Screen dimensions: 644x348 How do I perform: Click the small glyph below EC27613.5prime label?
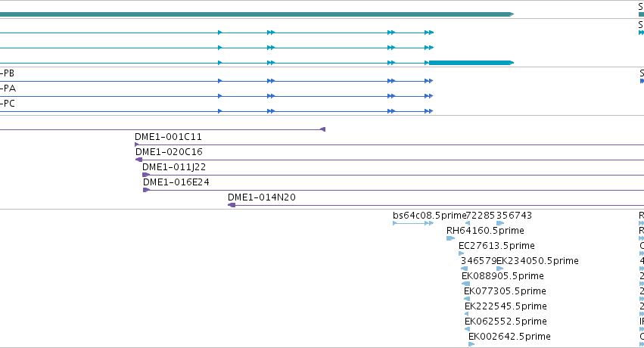tap(461, 253)
